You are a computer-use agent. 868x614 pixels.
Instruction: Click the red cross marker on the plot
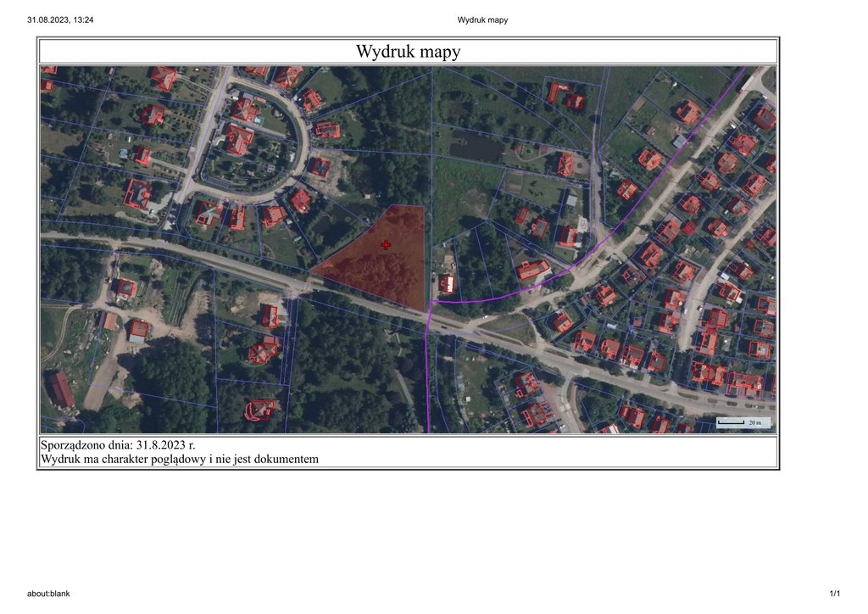[x=387, y=245]
